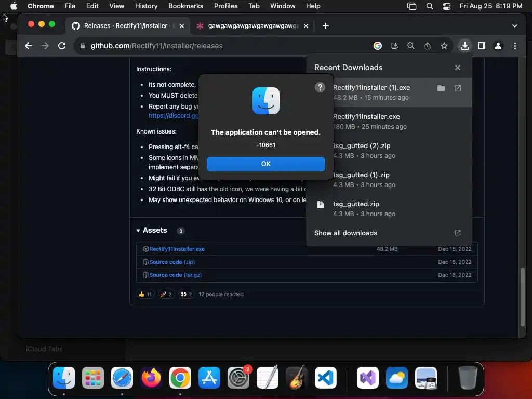Go forward one page

[x=45, y=46]
